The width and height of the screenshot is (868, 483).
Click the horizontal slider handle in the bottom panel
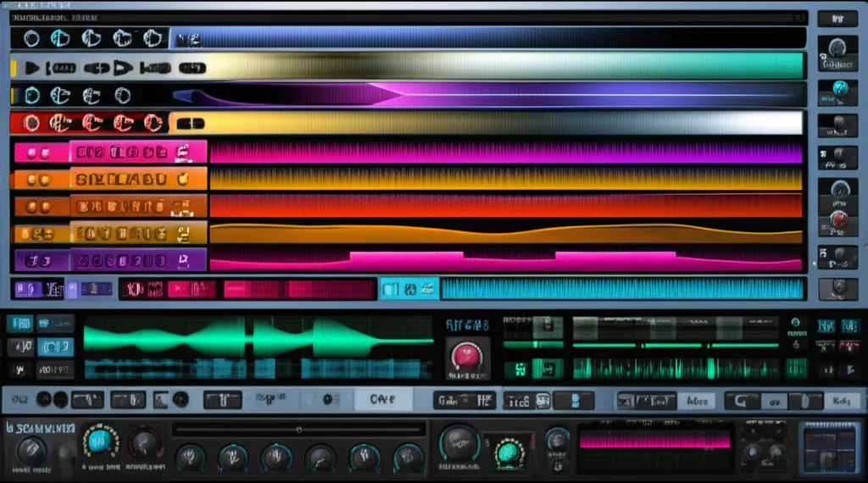coord(299,430)
